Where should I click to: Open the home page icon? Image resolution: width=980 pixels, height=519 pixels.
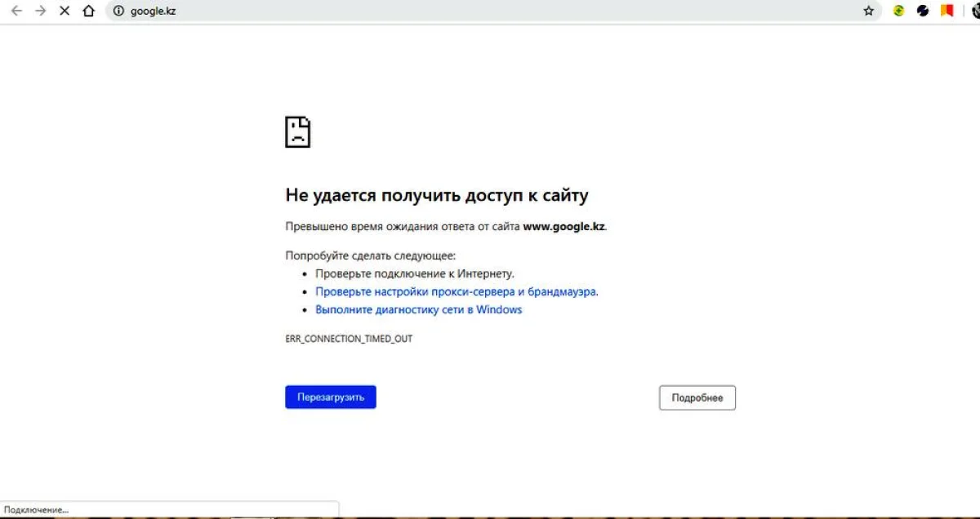click(88, 11)
